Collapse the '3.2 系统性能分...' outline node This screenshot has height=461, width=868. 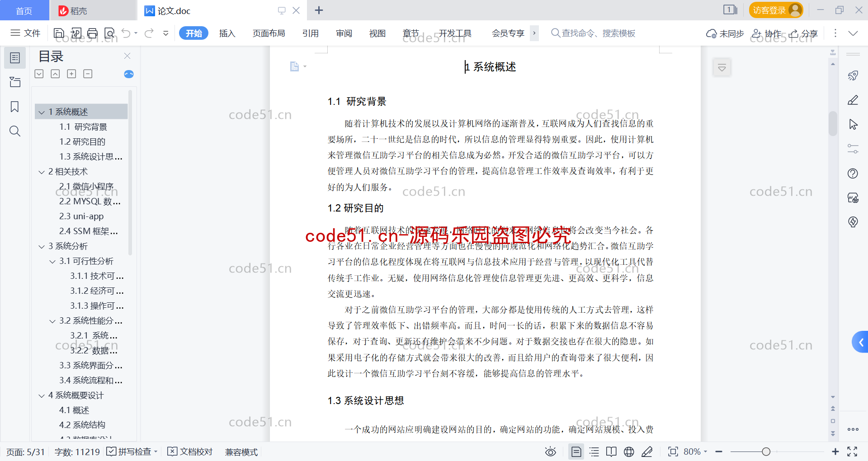coord(52,321)
